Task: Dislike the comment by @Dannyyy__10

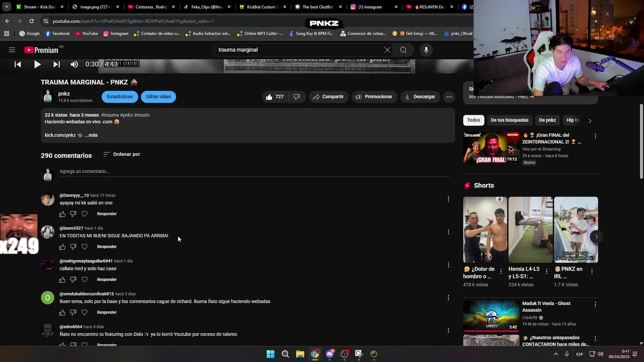Action: coord(73,214)
